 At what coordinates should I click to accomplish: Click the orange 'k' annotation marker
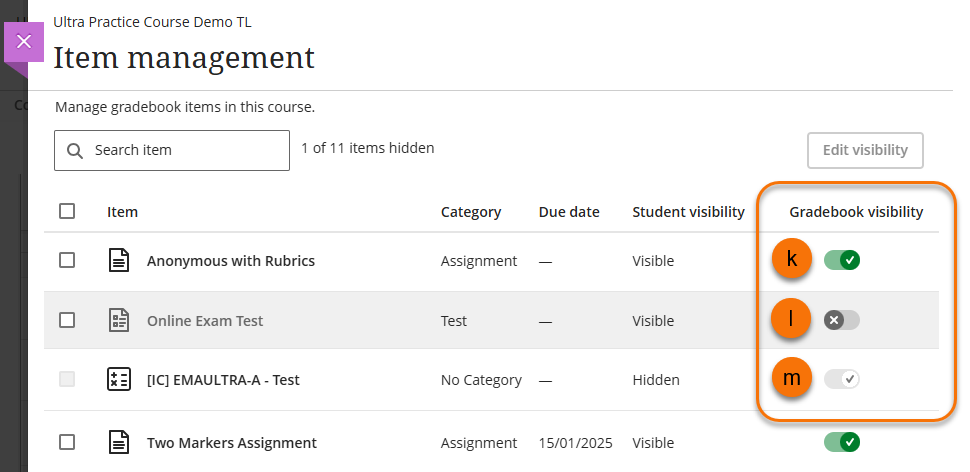[x=792, y=260]
